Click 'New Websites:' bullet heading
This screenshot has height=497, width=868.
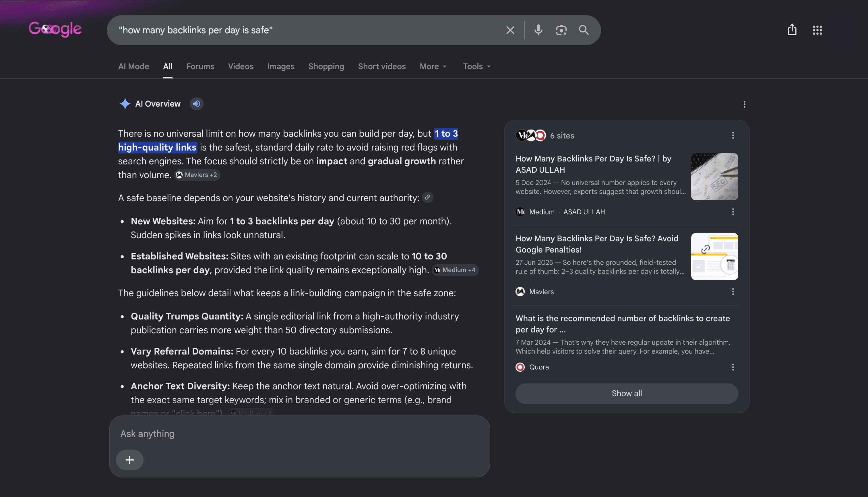[163, 221]
